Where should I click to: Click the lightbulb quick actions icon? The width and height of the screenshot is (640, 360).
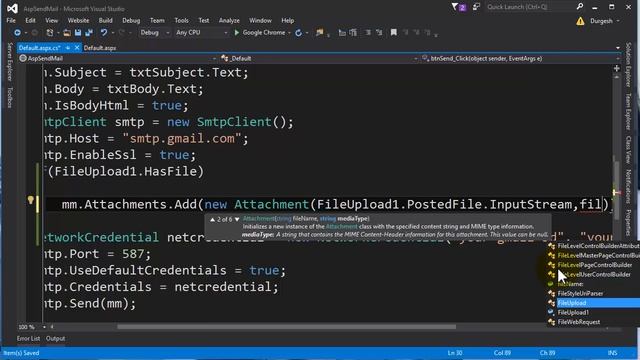tap(31, 200)
